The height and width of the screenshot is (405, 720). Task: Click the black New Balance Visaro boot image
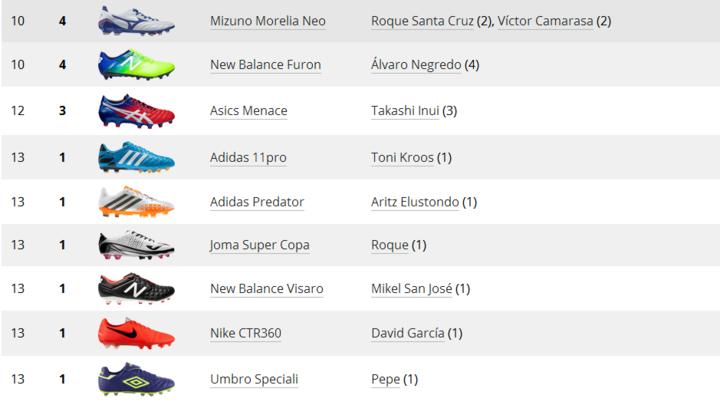point(136,289)
